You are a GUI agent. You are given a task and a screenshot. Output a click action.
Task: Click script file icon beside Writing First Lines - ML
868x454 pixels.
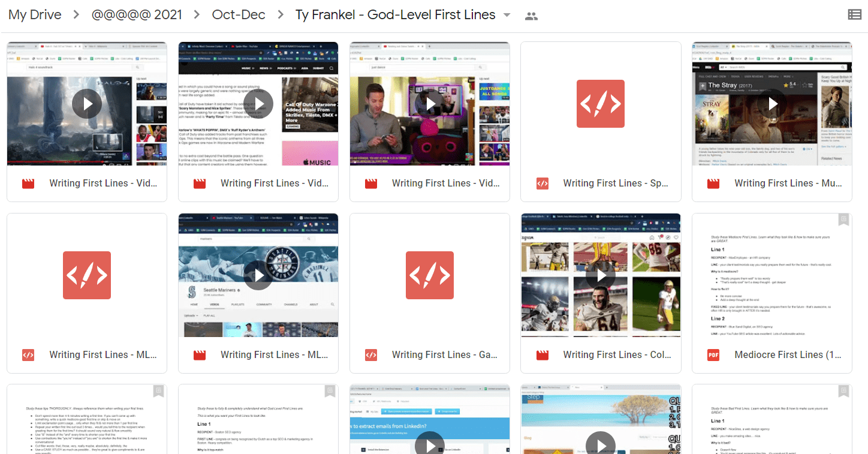point(28,355)
